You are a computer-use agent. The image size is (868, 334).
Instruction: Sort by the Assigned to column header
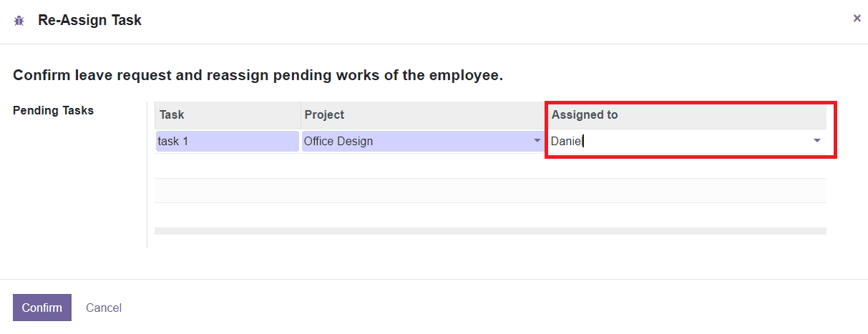pyautogui.click(x=584, y=114)
